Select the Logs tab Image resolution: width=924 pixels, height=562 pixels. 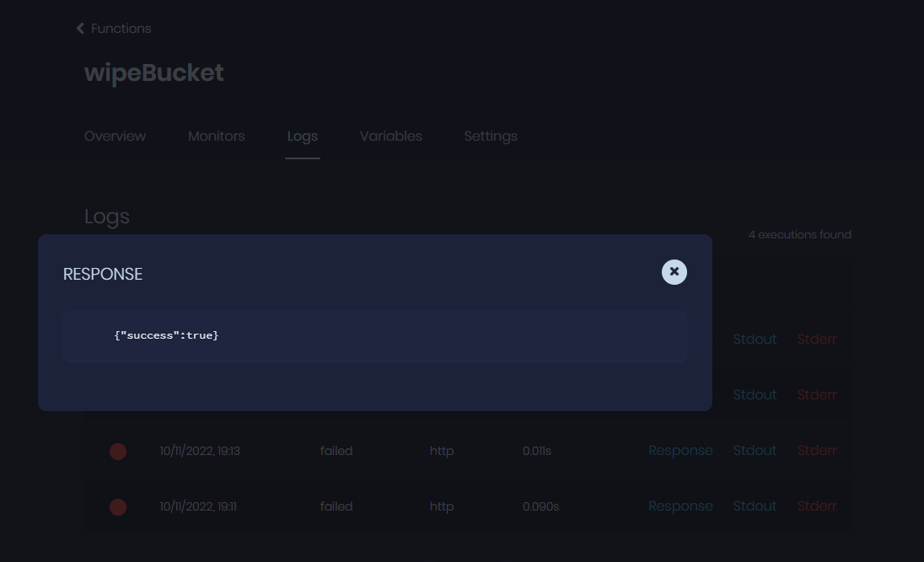(x=303, y=136)
